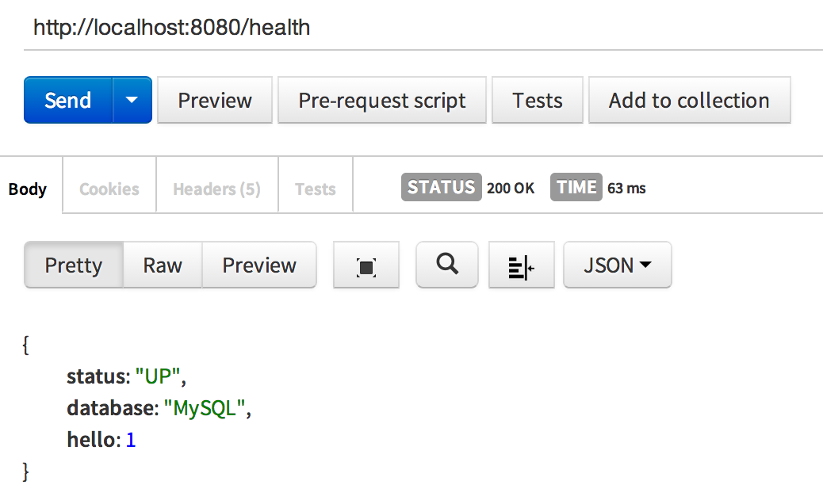This screenshot has width=823, height=504.
Task: Open the Pre-request script editor
Action: 382,101
